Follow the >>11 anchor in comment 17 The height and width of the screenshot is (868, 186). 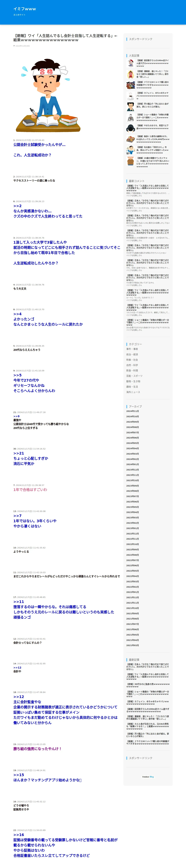click(19, 602)
